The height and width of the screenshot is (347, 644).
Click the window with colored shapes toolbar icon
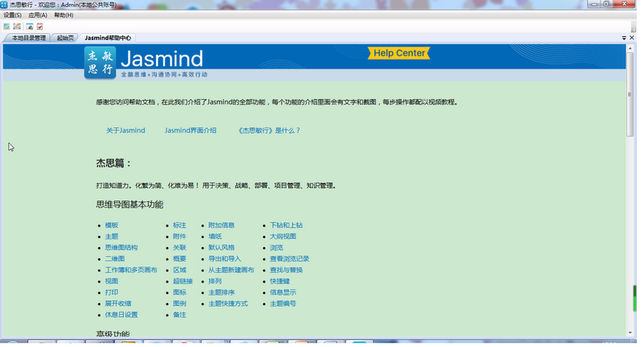(30, 27)
